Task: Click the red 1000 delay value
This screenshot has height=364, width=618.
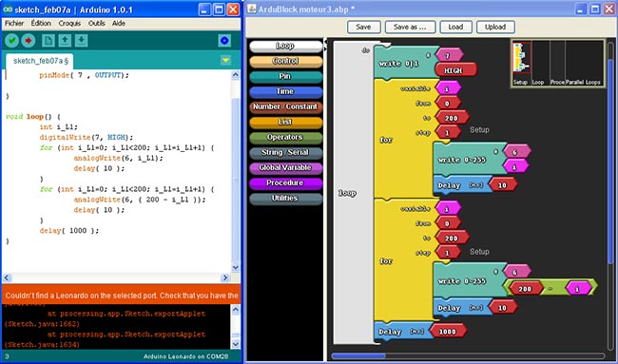Action: [448, 332]
